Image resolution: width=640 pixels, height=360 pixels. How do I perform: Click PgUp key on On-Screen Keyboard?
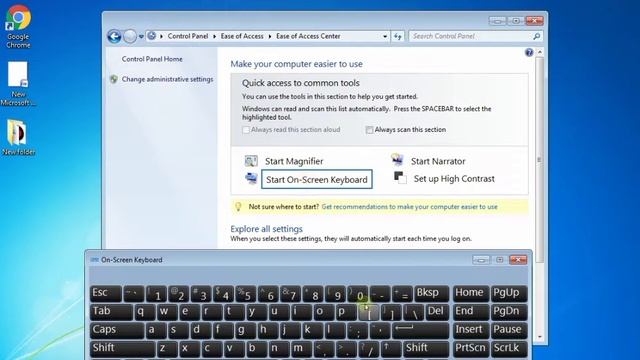click(509, 293)
